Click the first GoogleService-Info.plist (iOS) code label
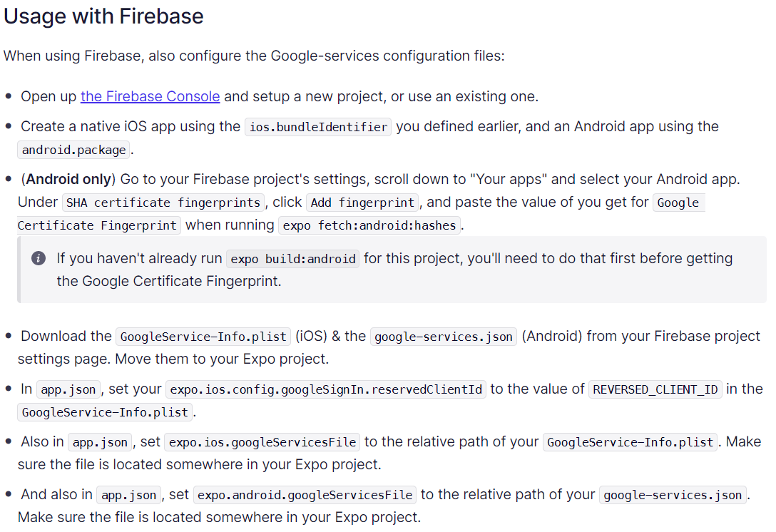 point(203,337)
